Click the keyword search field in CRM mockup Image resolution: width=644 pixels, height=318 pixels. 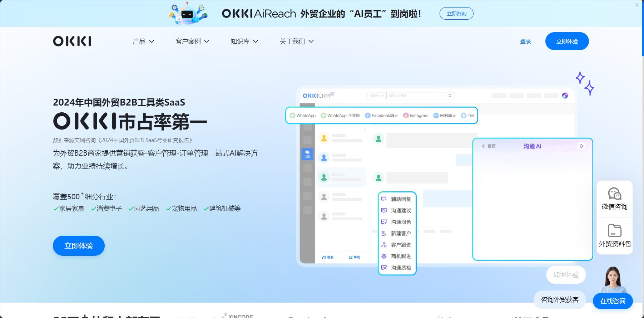[x=416, y=96]
